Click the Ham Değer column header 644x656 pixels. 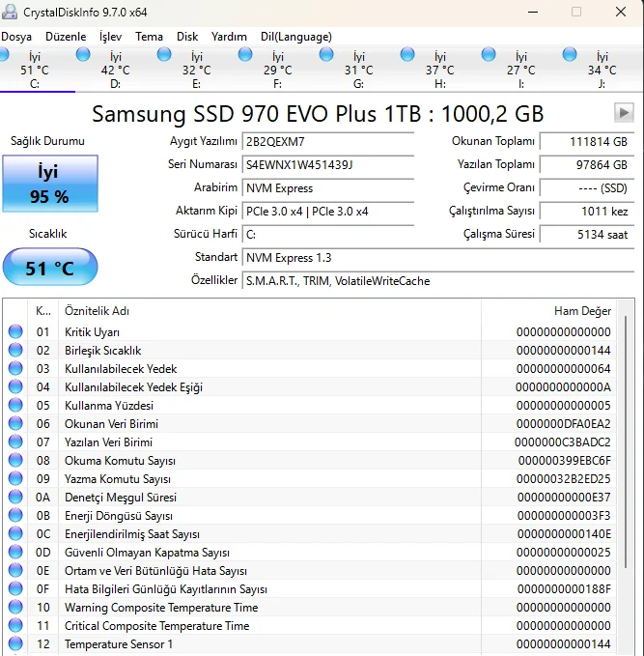click(x=548, y=311)
